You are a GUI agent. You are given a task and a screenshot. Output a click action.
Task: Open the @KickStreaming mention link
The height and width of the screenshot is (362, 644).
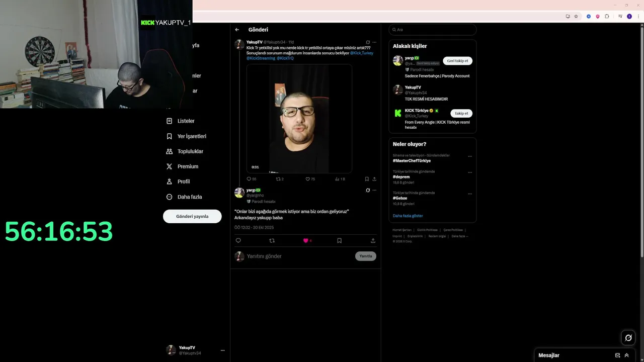[x=261, y=58]
